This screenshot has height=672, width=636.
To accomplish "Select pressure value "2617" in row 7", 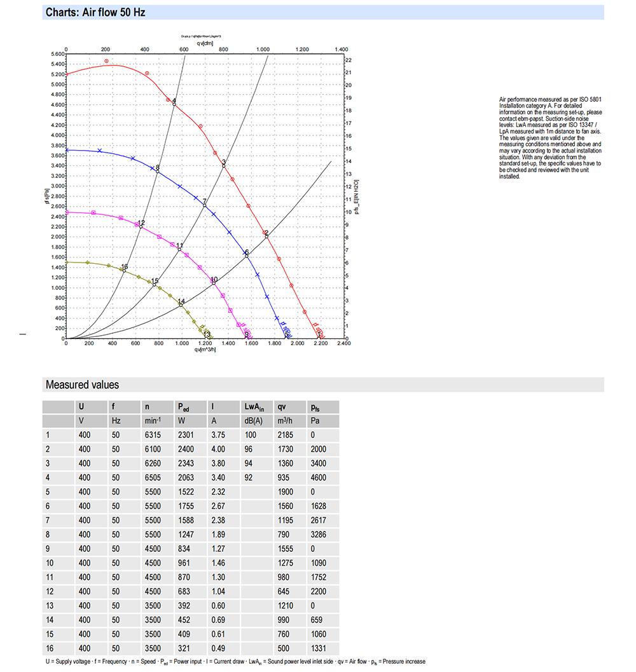I will [319, 520].
